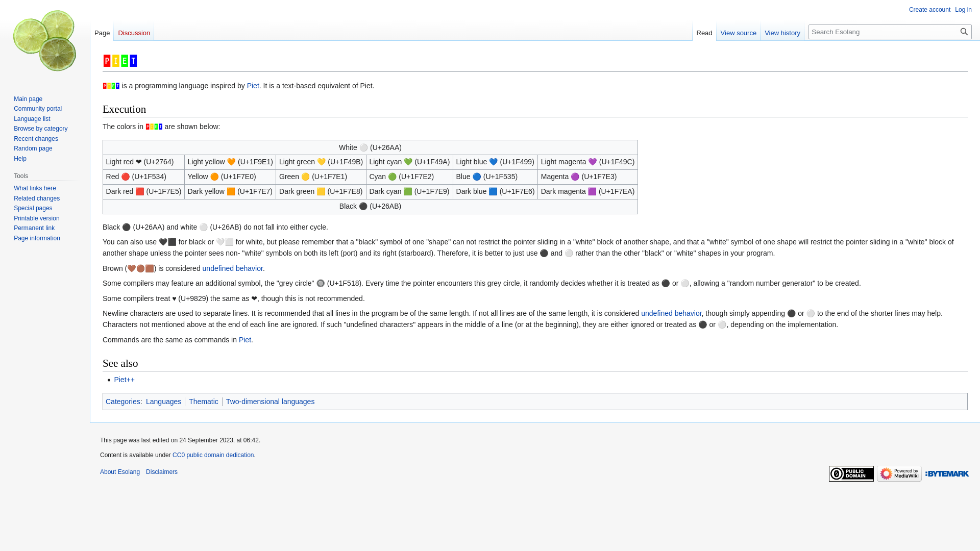Click the Log in link
This screenshot has width=980, height=551.
click(963, 10)
